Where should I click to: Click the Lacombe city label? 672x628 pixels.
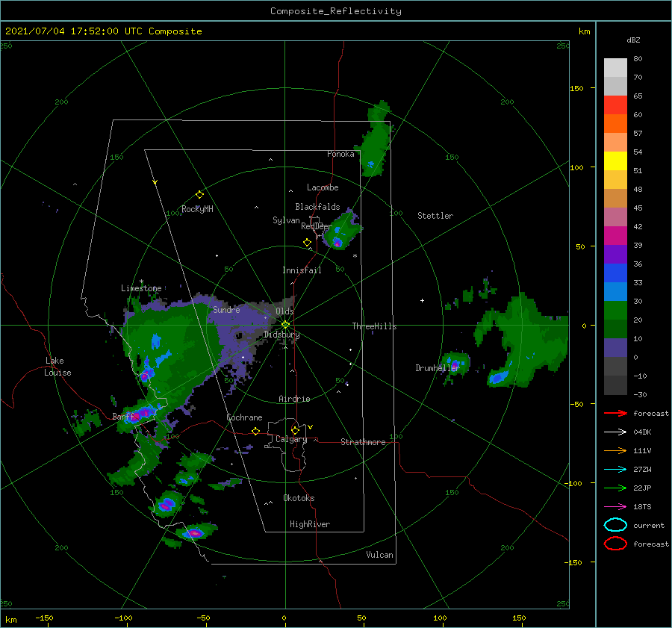323,187
